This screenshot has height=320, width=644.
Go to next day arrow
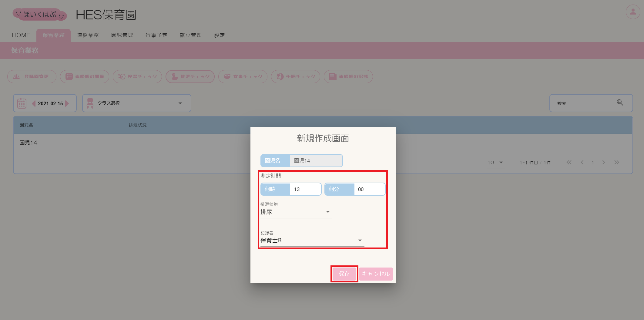67,103
